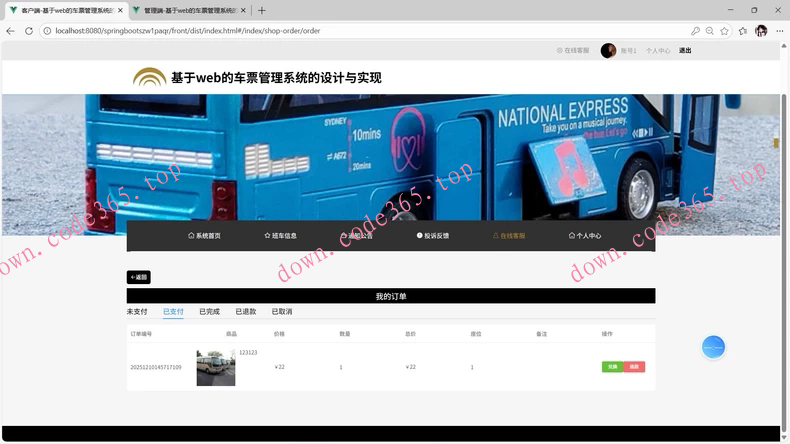This screenshot has width=790, height=444.
Task: Open 投诉反馈 in navigation bar
Action: click(433, 235)
